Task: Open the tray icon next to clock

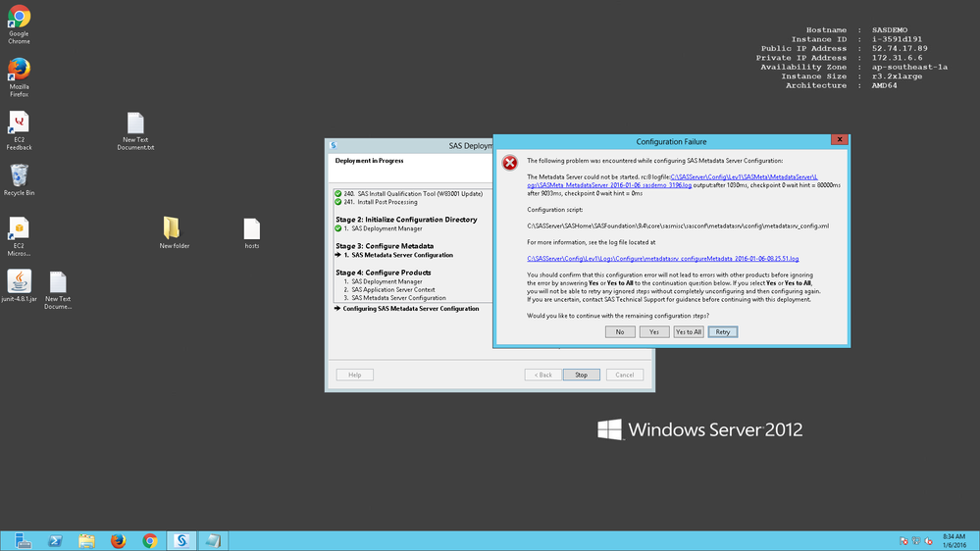Action: [929, 541]
